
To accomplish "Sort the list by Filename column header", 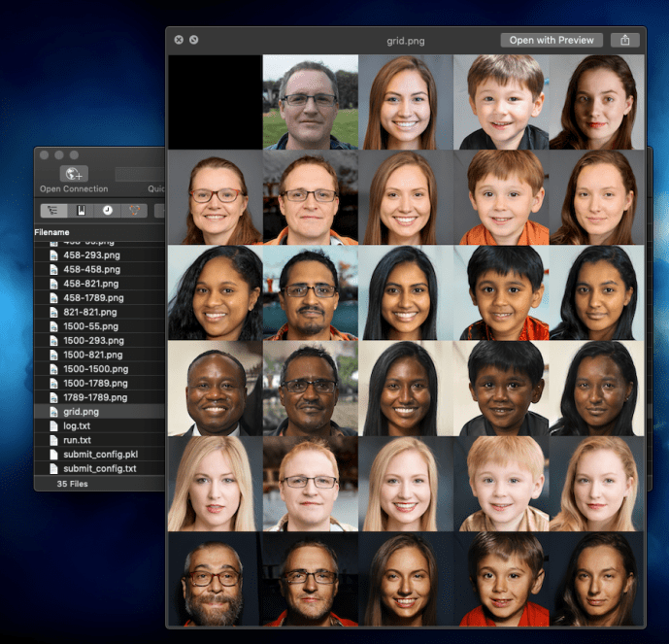I will point(52,233).
